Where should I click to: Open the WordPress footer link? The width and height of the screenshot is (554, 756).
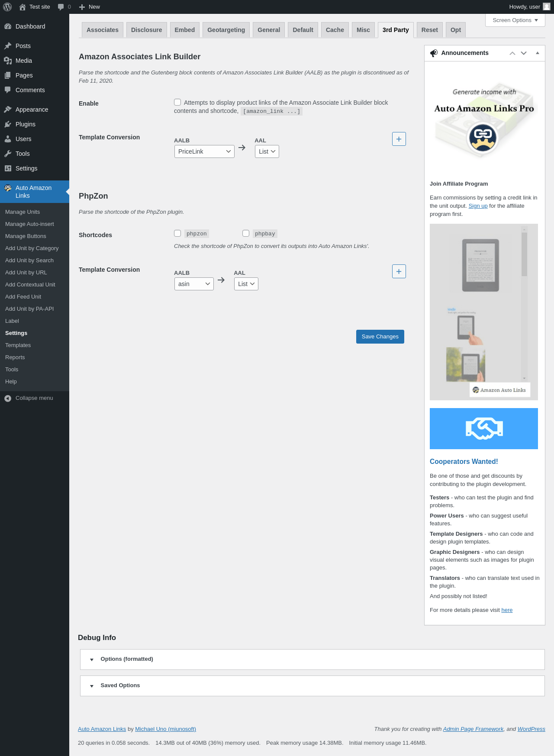tap(531, 729)
